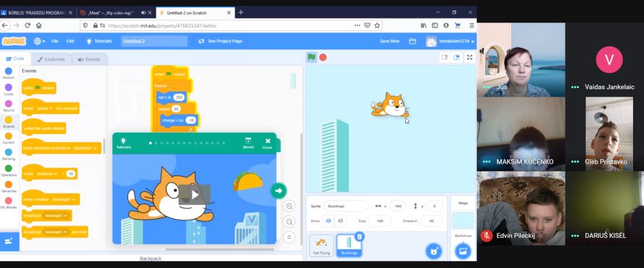Switch to small stage layout
Image resolution: width=644 pixels, height=268 pixels.
[445, 57]
